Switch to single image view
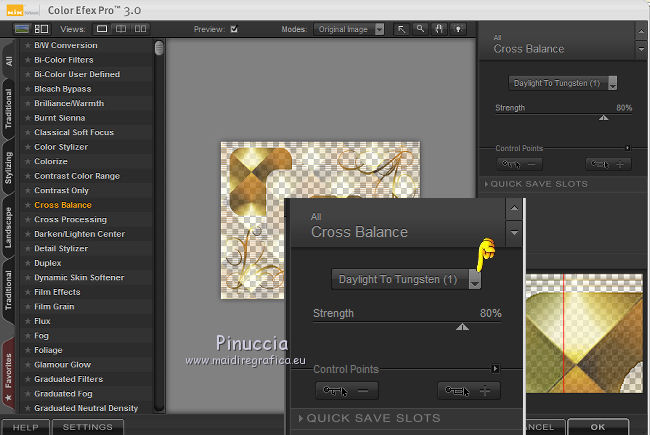Viewport: 650px width, 435px height. tap(102, 29)
